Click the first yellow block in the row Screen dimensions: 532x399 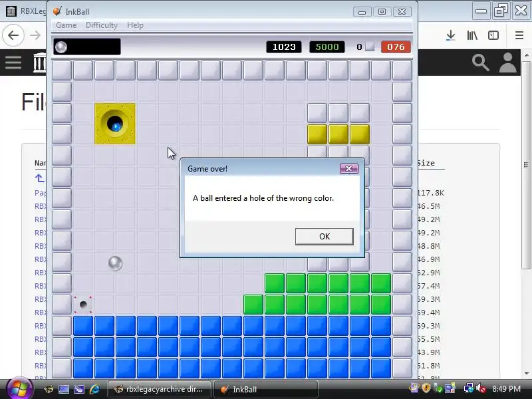pyautogui.click(x=317, y=134)
